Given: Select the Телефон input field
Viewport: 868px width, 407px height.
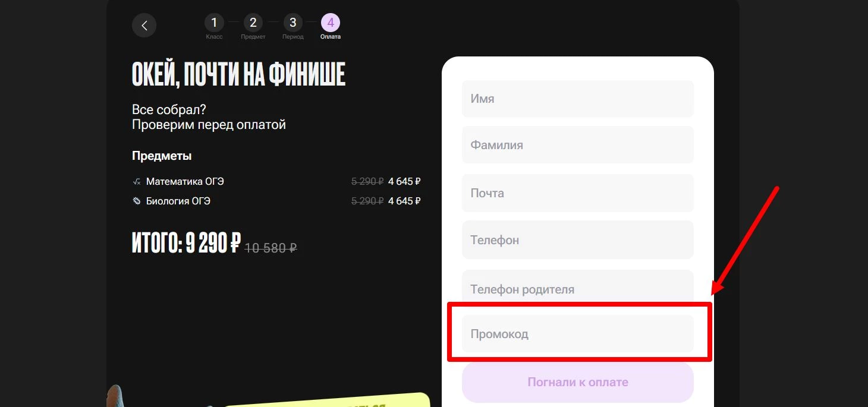Looking at the screenshot, I should [577, 239].
